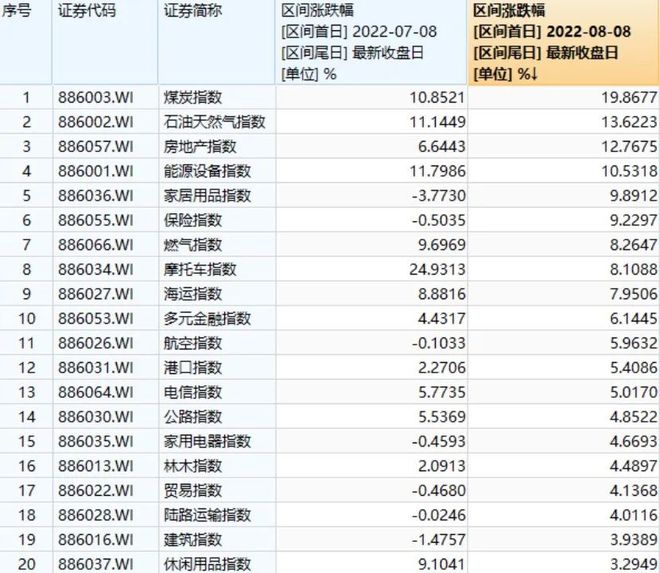Click value 24.9313 for 摩托车指数

tap(437, 269)
